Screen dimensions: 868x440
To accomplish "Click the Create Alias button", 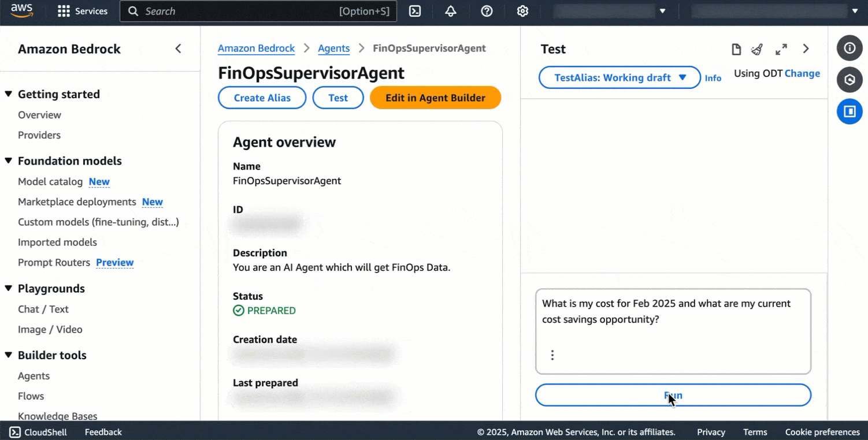I will click(x=262, y=98).
